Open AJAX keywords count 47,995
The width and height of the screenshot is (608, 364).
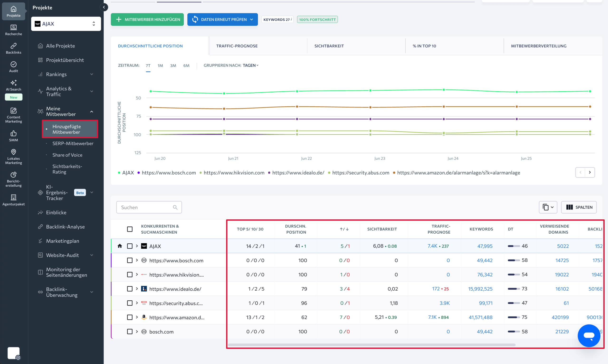pyautogui.click(x=485, y=246)
